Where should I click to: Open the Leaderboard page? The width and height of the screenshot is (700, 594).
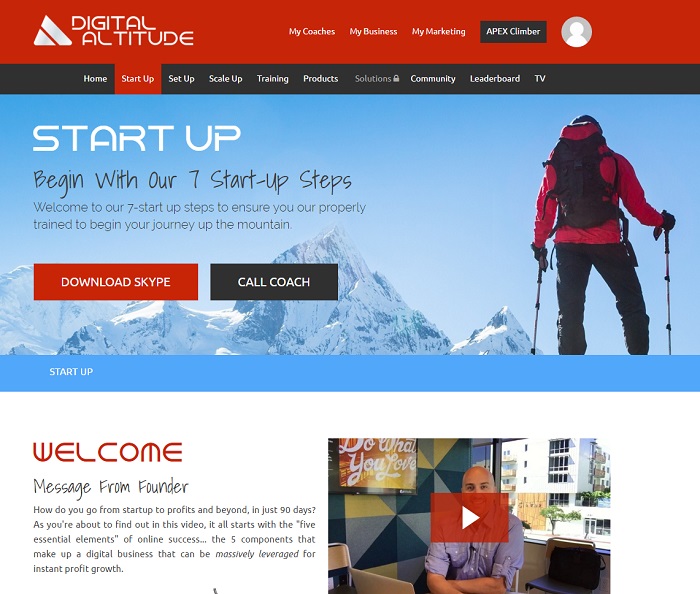(495, 79)
